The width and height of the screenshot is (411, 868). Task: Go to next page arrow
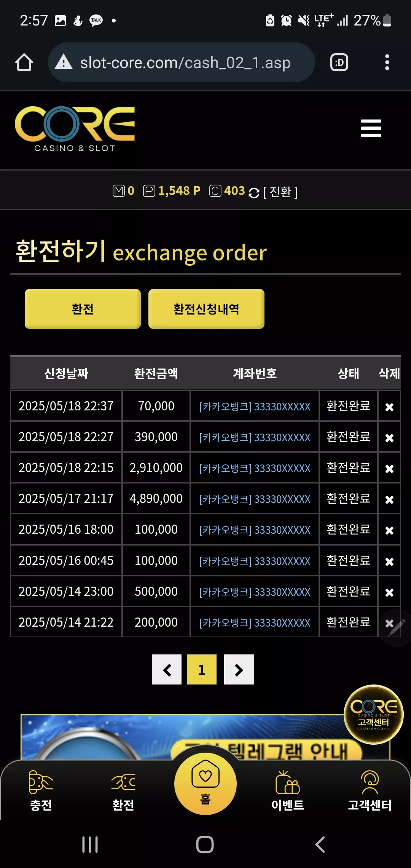(x=239, y=670)
